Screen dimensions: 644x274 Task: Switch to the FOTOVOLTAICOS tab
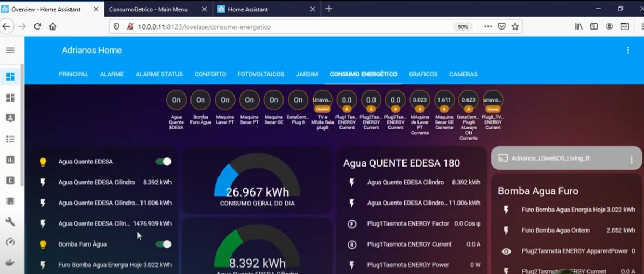coord(260,74)
